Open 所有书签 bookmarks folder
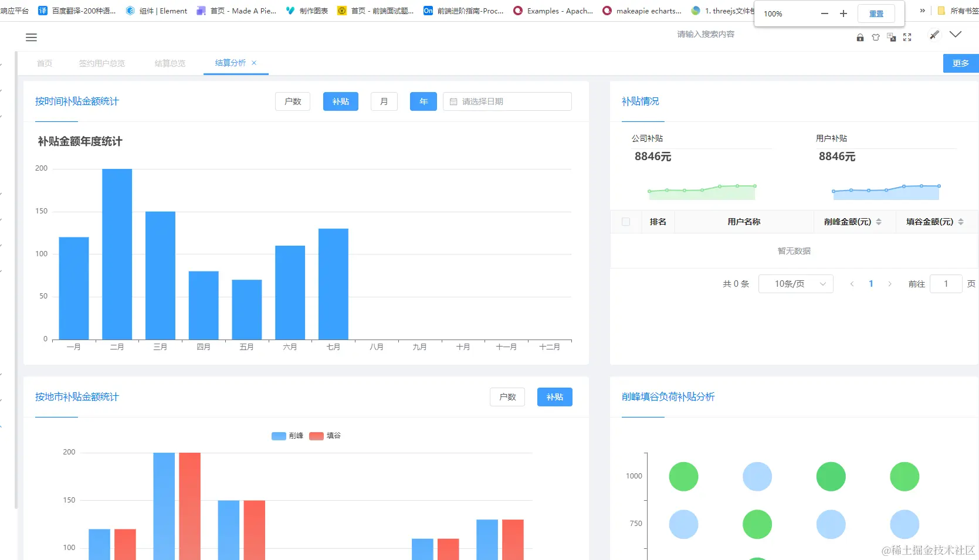This screenshot has width=979, height=560. (x=958, y=11)
